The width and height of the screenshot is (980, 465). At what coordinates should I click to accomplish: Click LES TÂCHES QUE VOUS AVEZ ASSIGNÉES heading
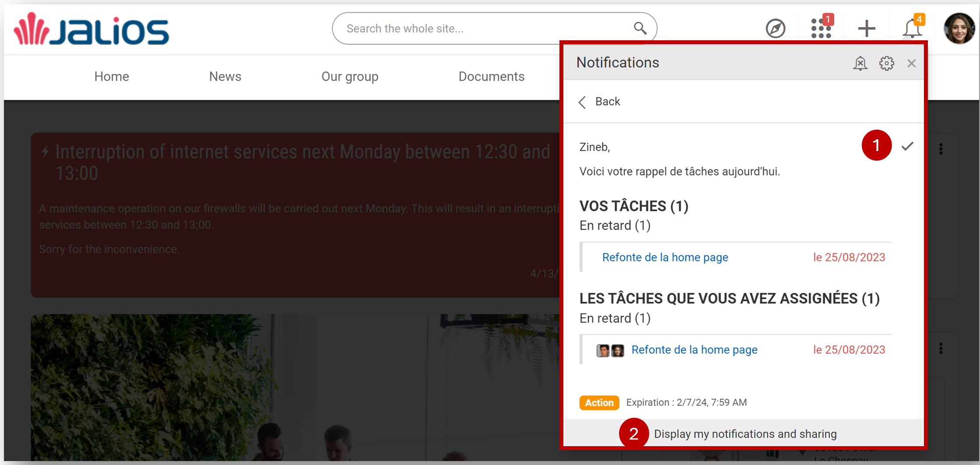click(729, 299)
